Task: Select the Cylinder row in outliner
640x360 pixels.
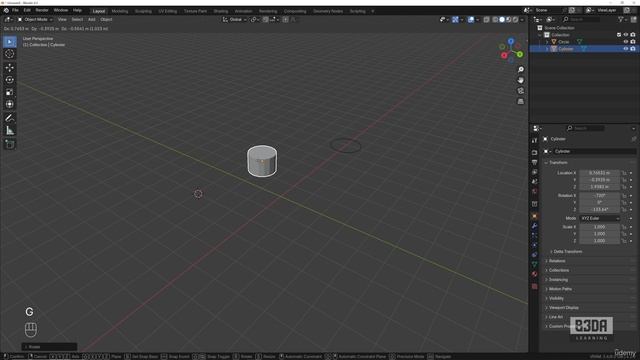Action: click(x=584, y=49)
